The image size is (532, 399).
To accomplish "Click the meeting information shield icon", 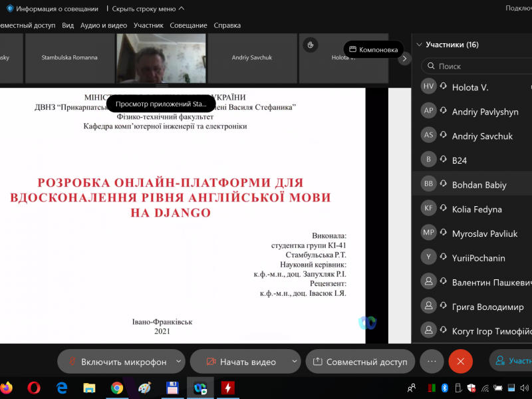I will (9, 9).
